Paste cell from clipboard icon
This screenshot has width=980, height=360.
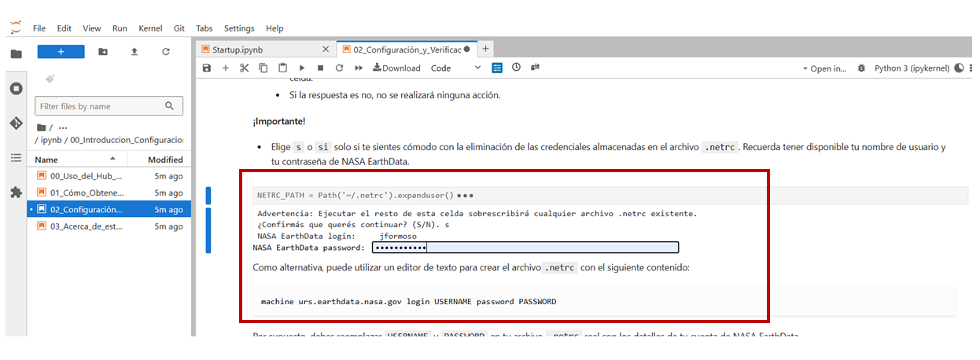282,68
